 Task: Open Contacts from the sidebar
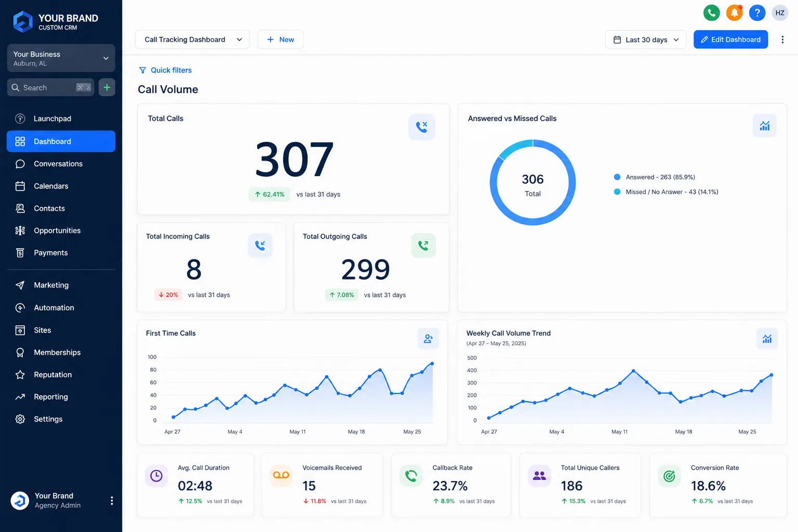point(61,208)
